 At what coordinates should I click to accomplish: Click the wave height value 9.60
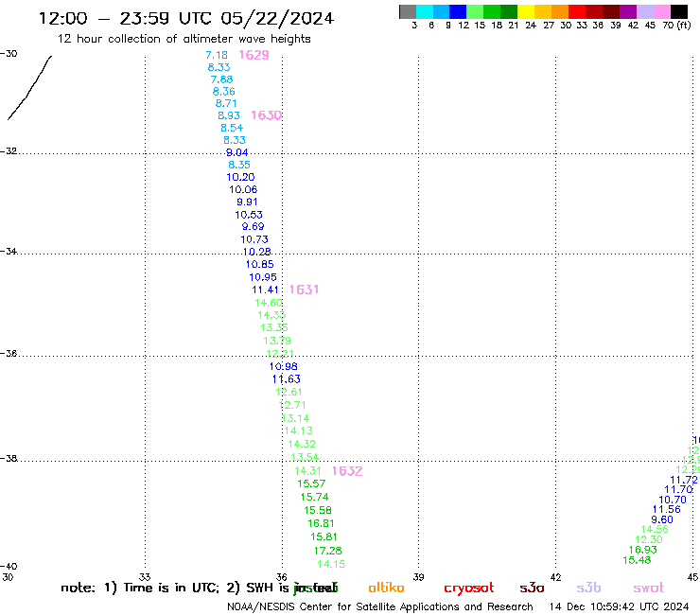click(662, 519)
